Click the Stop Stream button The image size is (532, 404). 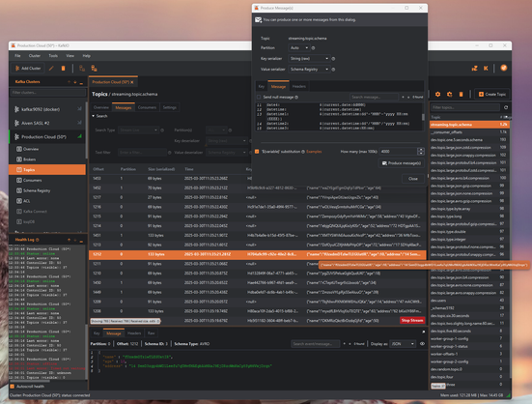point(412,320)
